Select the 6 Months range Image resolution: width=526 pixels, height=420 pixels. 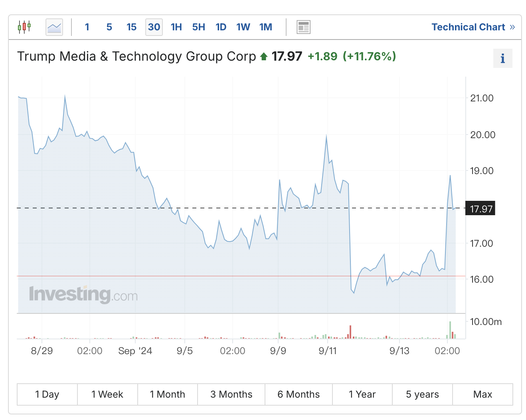299,394
